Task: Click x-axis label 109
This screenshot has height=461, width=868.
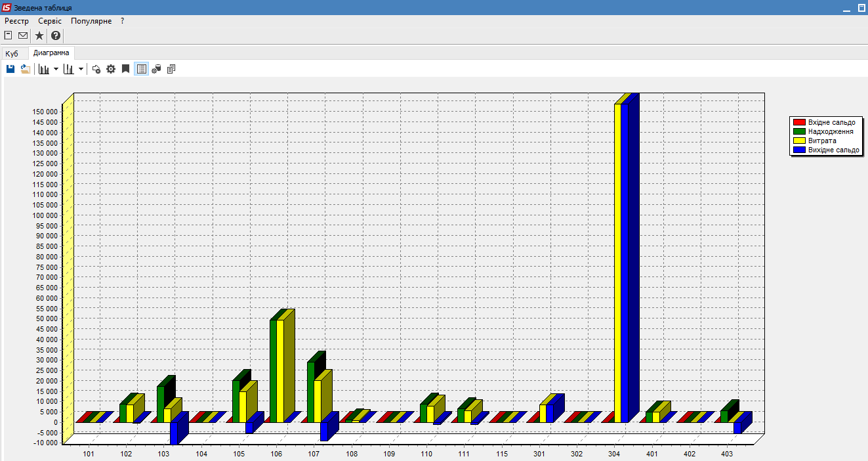Action: pos(390,454)
